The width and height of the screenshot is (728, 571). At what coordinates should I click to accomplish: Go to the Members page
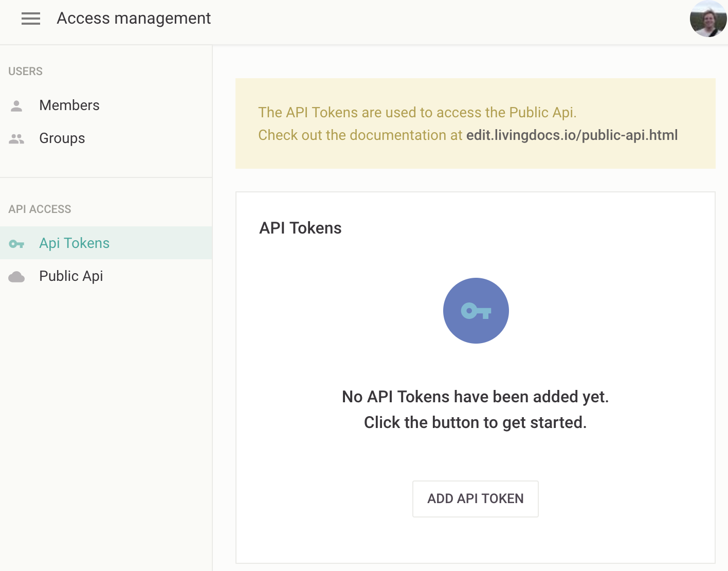[x=69, y=105]
